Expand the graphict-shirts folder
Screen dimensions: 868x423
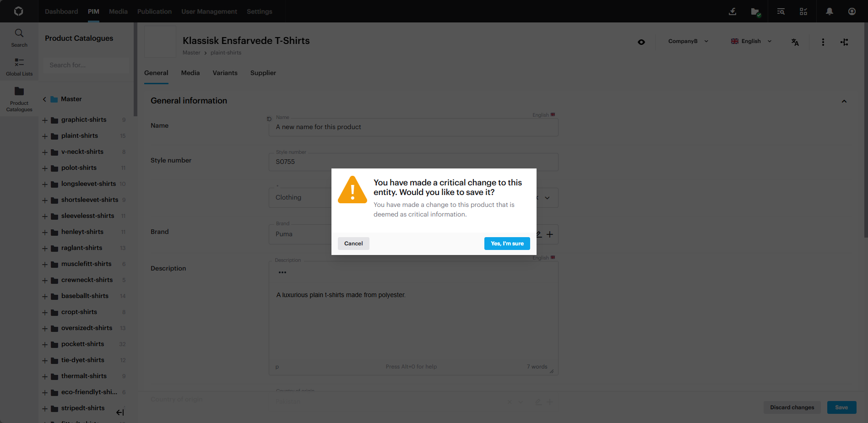[x=45, y=120]
